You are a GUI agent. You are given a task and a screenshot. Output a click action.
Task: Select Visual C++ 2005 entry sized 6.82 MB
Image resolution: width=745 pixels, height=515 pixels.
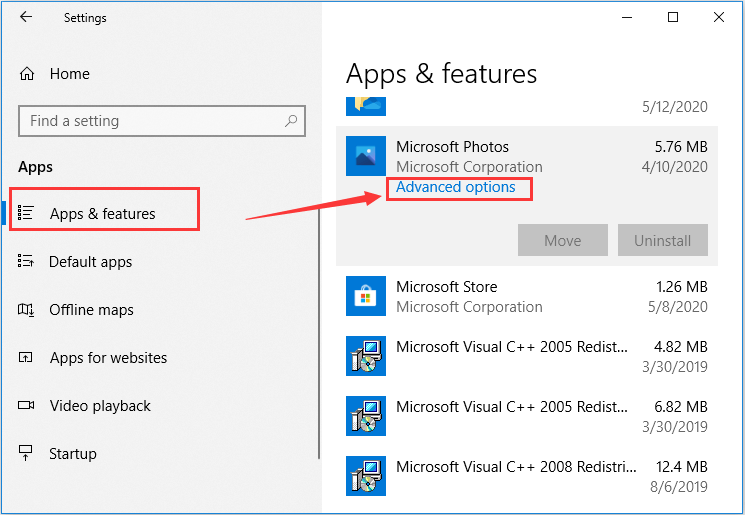coord(526,416)
